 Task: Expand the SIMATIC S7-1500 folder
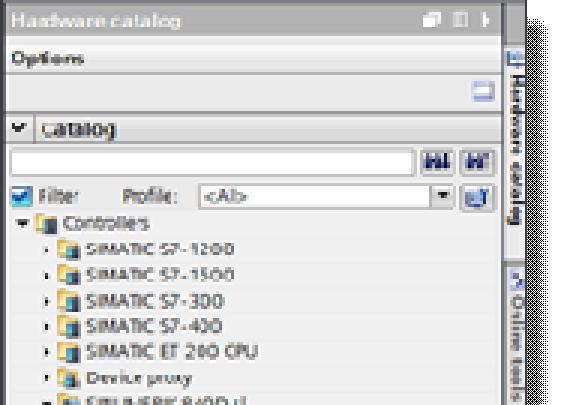click(x=46, y=276)
